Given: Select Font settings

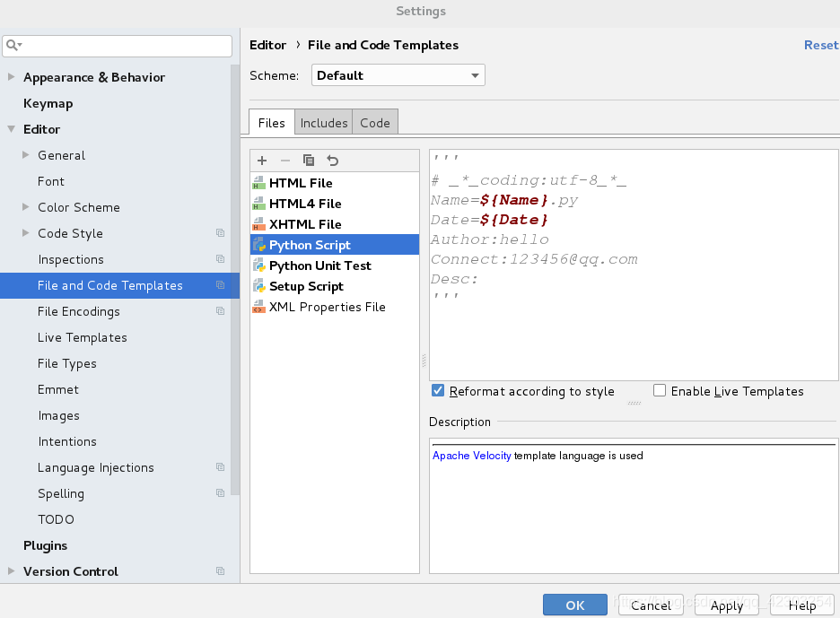Looking at the screenshot, I should [x=51, y=181].
